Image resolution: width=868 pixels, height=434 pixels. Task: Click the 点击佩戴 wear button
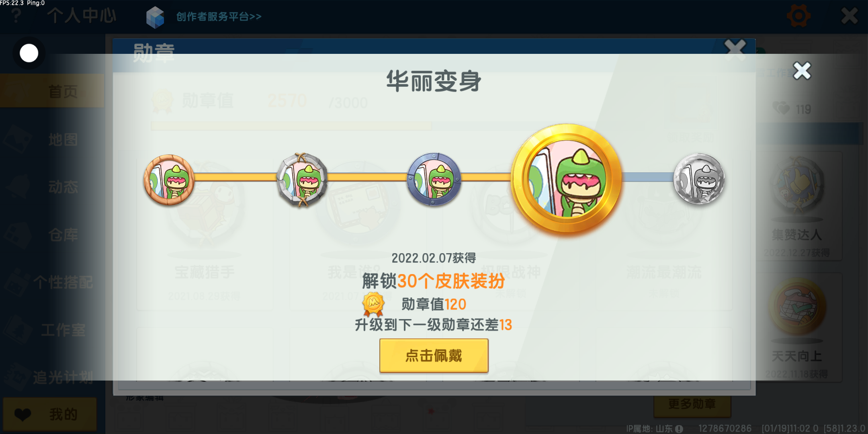(x=434, y=356)
